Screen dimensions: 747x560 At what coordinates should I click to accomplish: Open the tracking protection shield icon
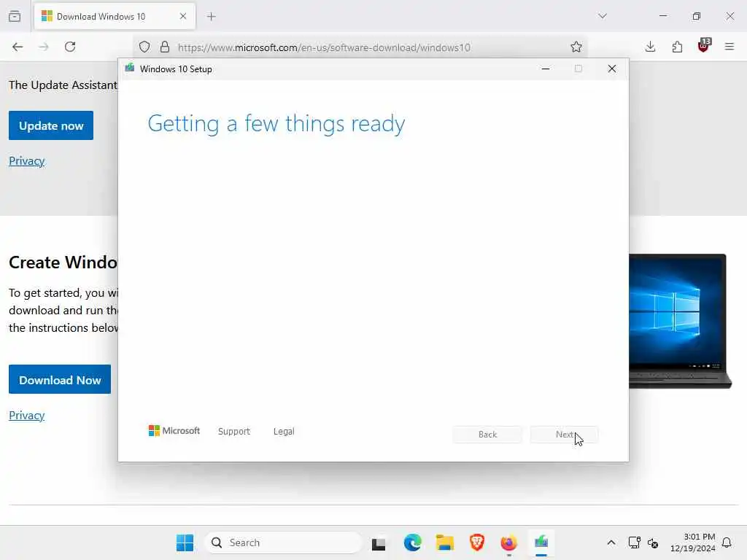144,47
